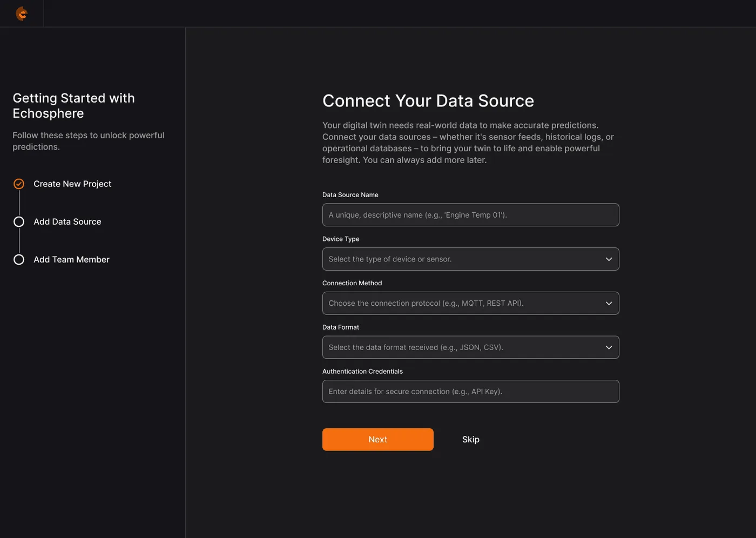Open the Device Type dropdown
The height and width of the screenshot is (538, 756).
pyautogui.click(x=470, y=259)
